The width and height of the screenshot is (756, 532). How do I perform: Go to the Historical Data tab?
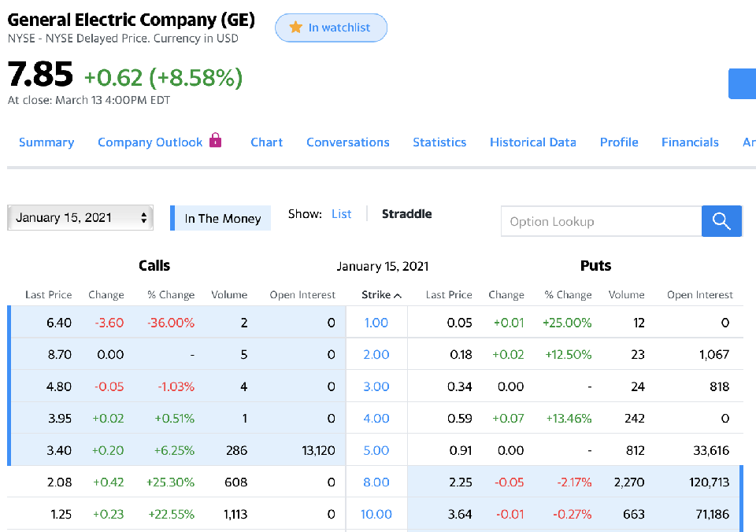click(532, 142)
